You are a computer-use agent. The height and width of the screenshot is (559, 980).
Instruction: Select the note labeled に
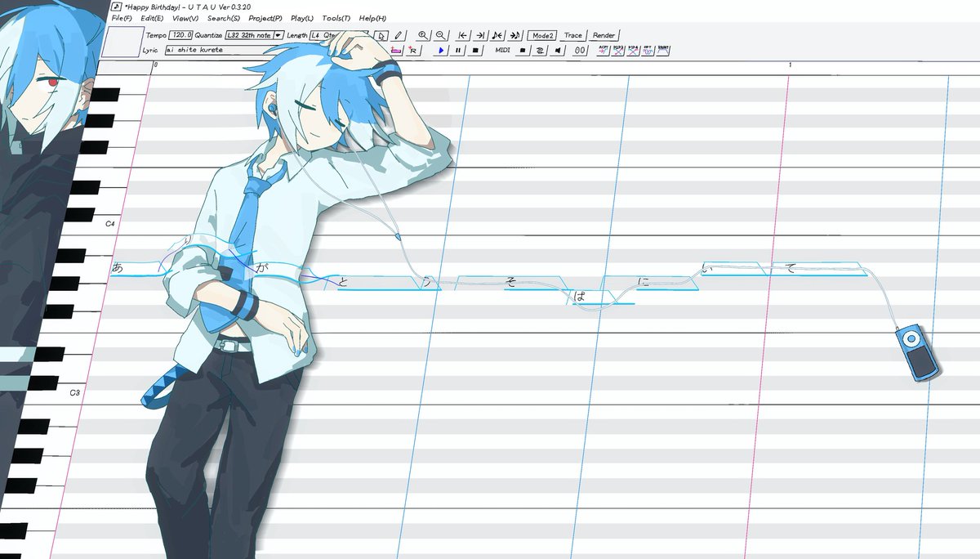tap(651, 283)
